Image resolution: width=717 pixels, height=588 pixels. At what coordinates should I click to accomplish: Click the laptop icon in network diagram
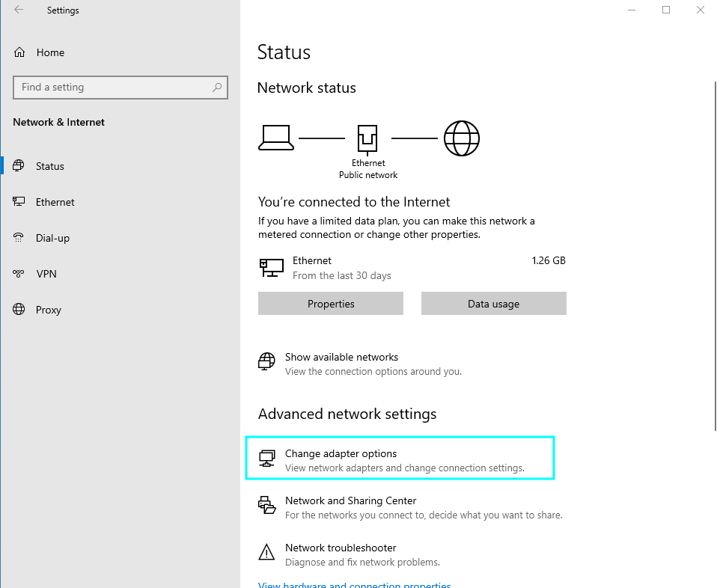pyautogui.click(x=276, y=138)
